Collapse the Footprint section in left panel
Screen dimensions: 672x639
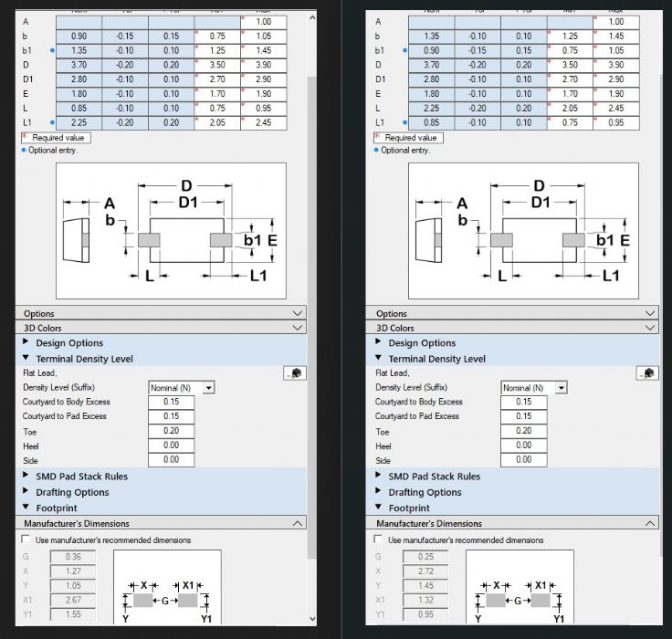point(26,508)
